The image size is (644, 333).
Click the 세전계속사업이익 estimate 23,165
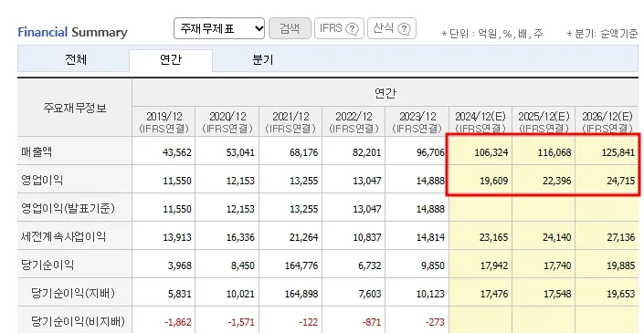pos(494,237)
